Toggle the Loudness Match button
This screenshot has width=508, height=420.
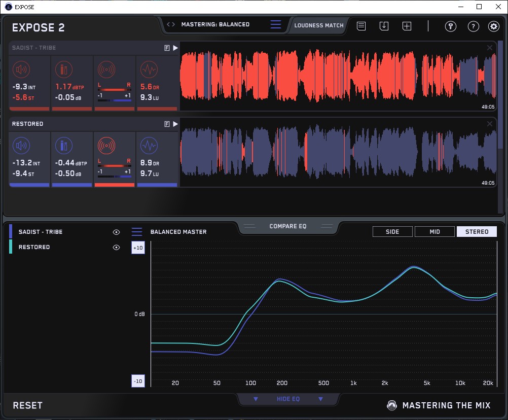[318, 25]
